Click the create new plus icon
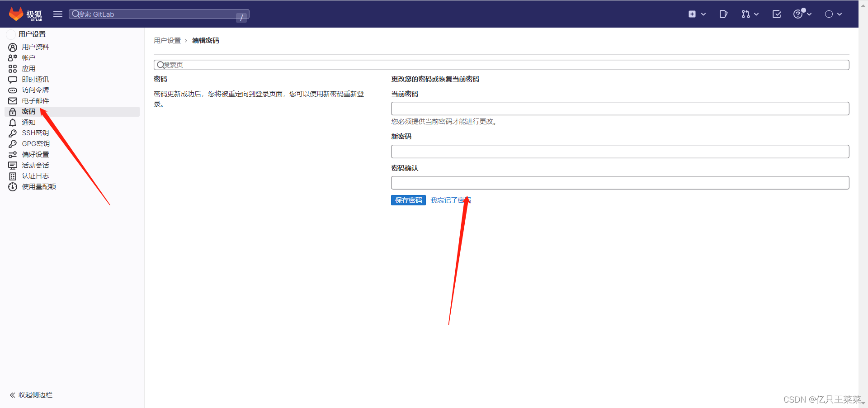The height and width of the screenshot is (408, 868). pyautogui.click(x=692, y=14)
